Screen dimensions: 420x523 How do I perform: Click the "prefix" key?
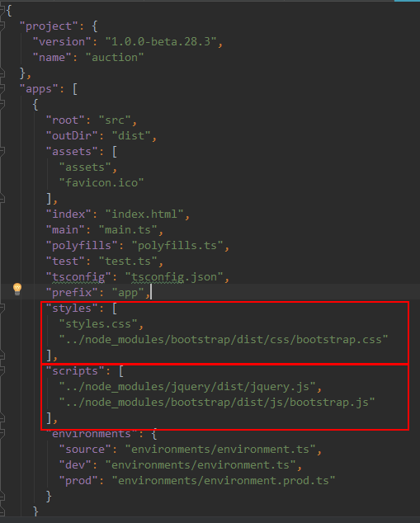[72, 293]
